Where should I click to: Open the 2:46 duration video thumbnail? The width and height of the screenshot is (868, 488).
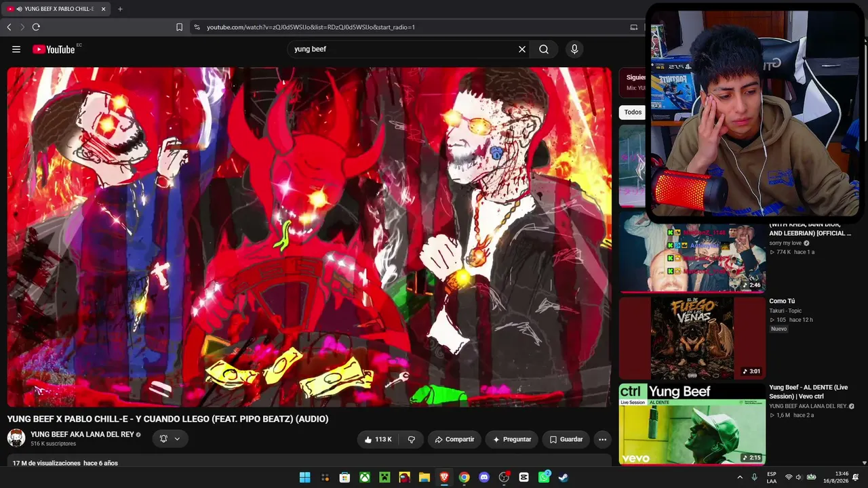[692, 251]
